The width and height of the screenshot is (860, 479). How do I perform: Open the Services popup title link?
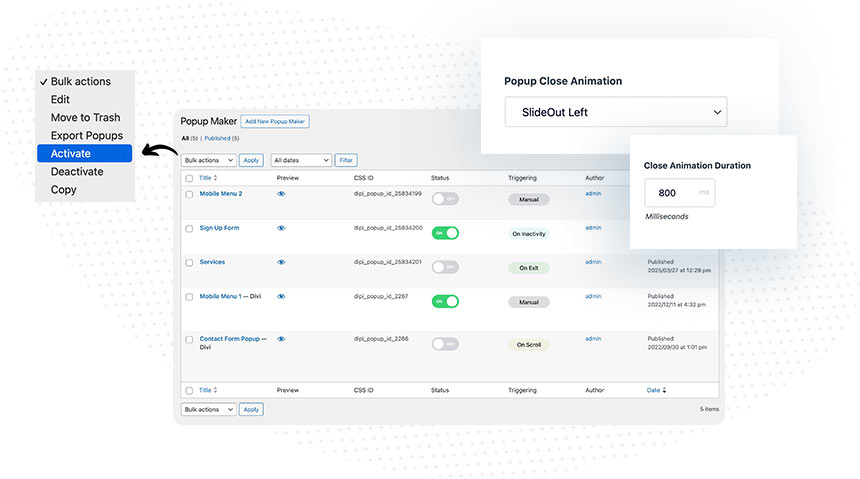[212, 262]
